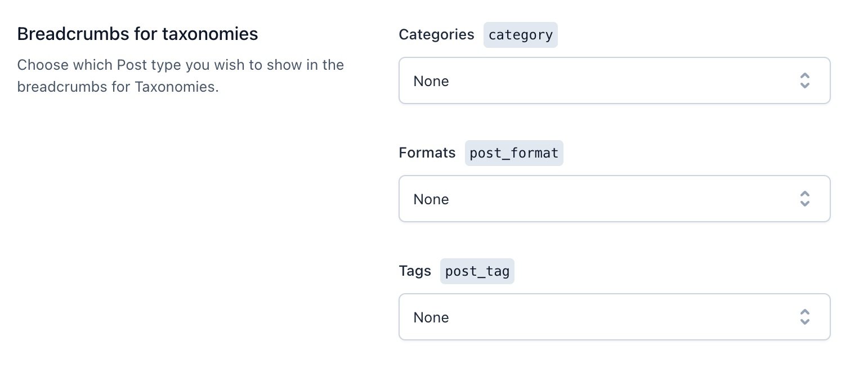Screen dimensions: 868x368
Task: Click the Tags field label
Action: (415, 271)
